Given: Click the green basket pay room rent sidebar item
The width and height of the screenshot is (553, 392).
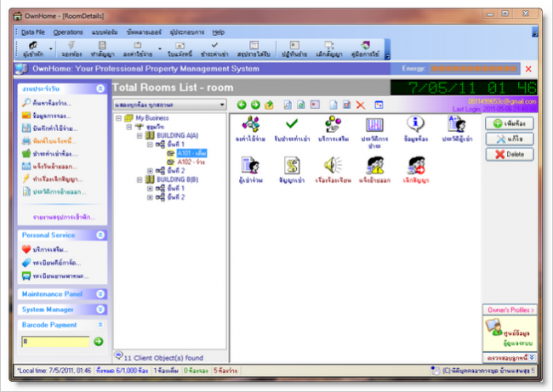Looking at the screenshot, I should 50,154.
